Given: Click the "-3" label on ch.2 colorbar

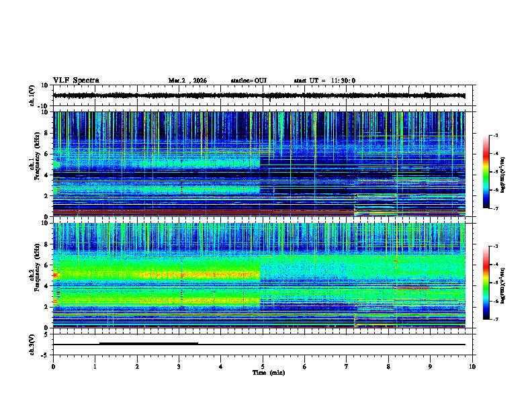Looking at the screenshot, I should 495,246.
